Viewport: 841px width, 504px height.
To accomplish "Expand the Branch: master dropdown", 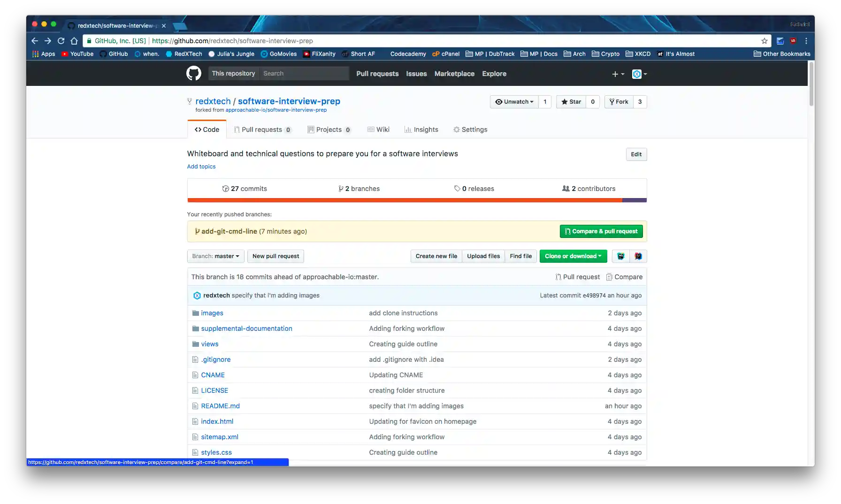I will pyautogui.click(x=215, y=256).
